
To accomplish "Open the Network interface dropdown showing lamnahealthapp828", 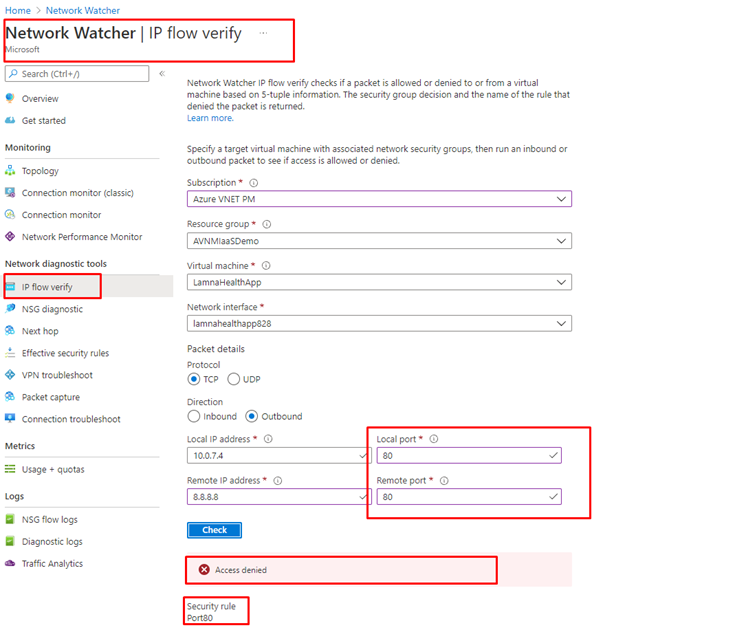I will 379,324.
